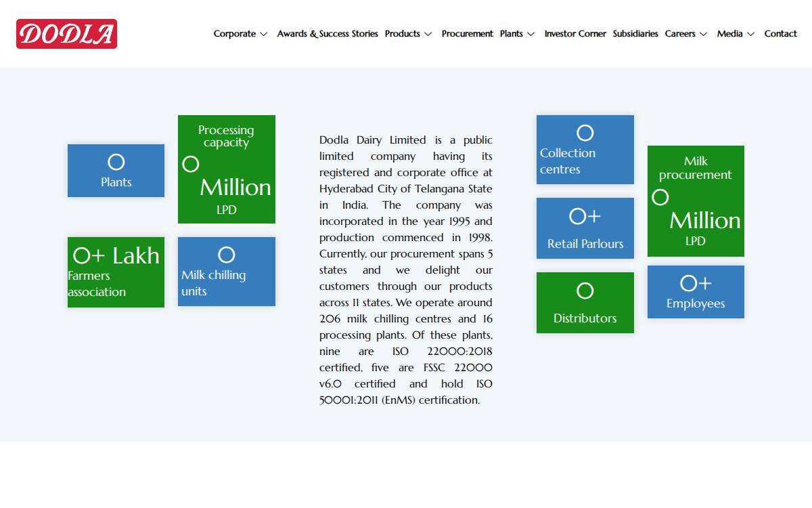The height and width of the screenshot is (508, 812).
Task: Select the Processing capacity Million LPD tile
Action: point(227,169)
